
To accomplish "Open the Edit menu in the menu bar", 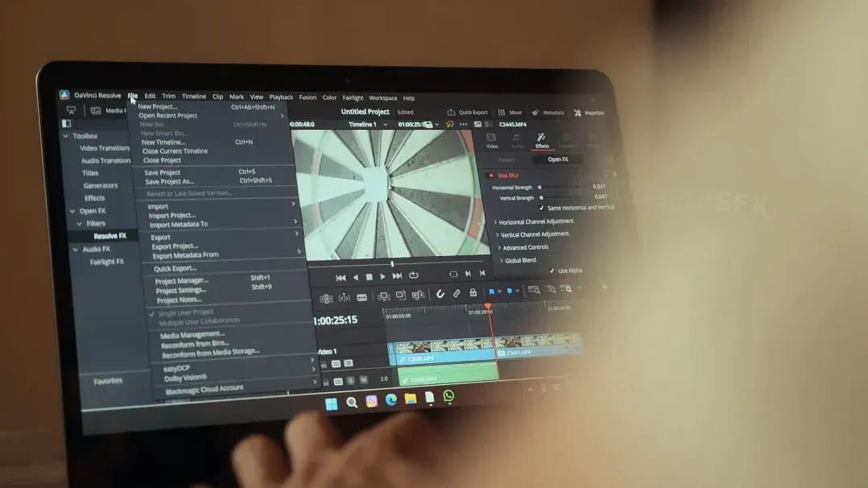I will click(150, 96).
